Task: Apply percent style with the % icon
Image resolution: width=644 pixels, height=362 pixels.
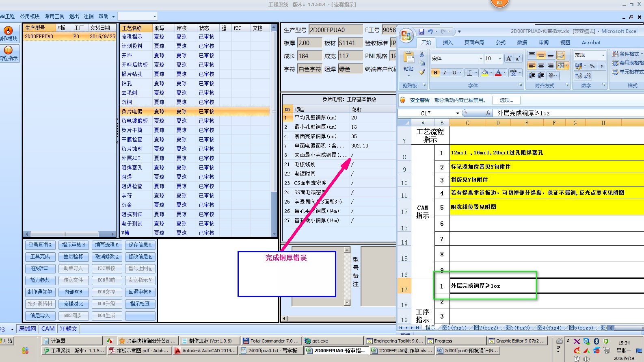Action: (x=592, y=66)
